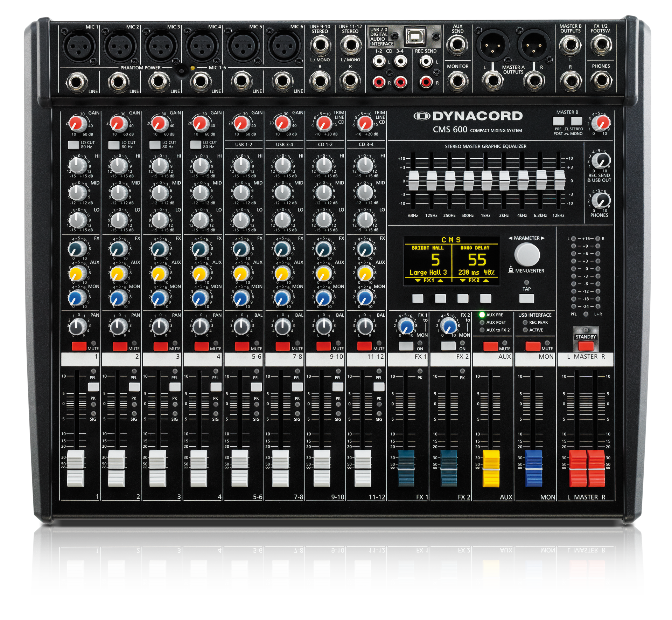Grab the 63Hz graphic equalizer slider

click(x=413, y=181)
